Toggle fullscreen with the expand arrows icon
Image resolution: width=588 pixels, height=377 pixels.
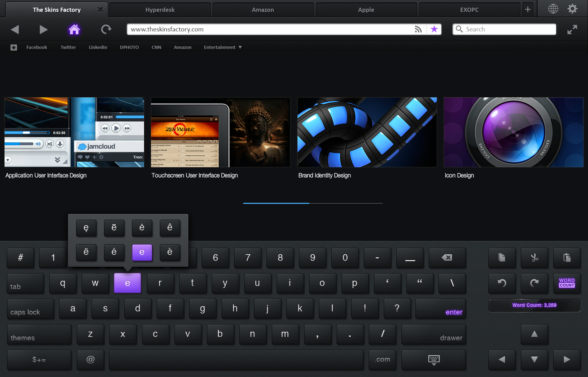pos(572,29)
